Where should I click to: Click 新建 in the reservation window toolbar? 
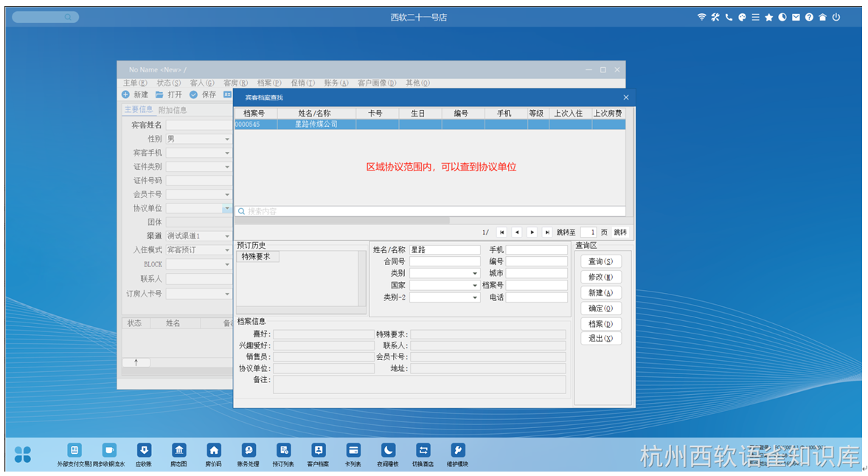point(135,94)
